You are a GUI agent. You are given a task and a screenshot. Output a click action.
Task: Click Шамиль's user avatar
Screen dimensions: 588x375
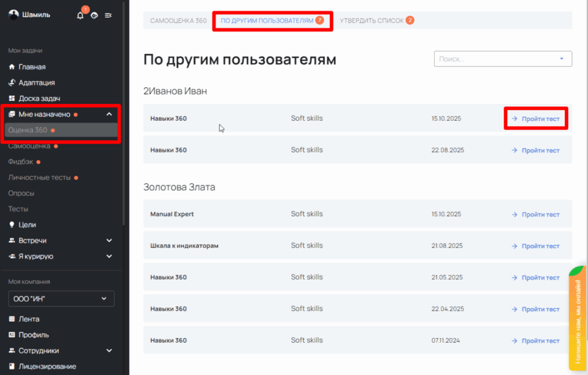13,15
